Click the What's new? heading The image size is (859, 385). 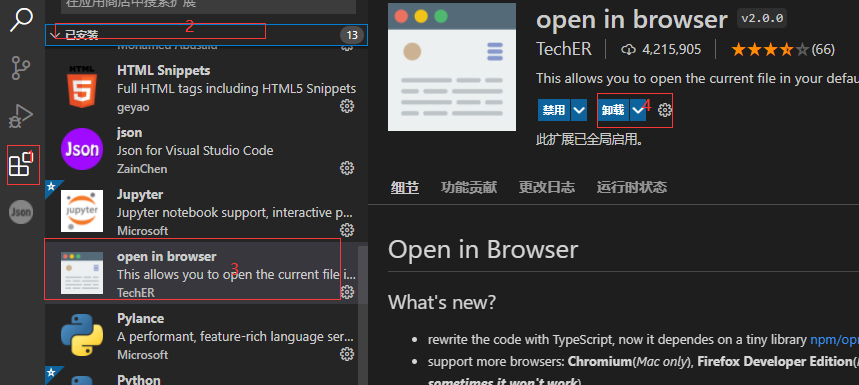click(x=442, y=302)
